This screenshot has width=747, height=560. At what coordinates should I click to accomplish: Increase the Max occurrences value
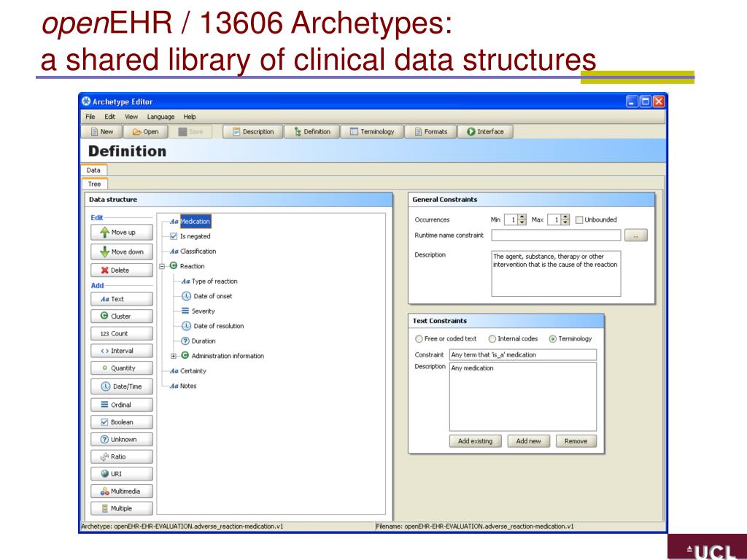click(565, 217)
